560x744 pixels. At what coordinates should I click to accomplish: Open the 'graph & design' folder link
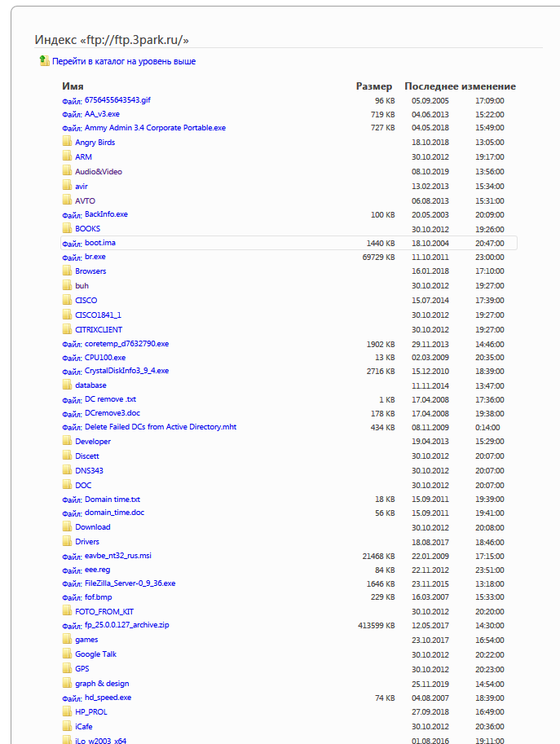pos(102,684)
